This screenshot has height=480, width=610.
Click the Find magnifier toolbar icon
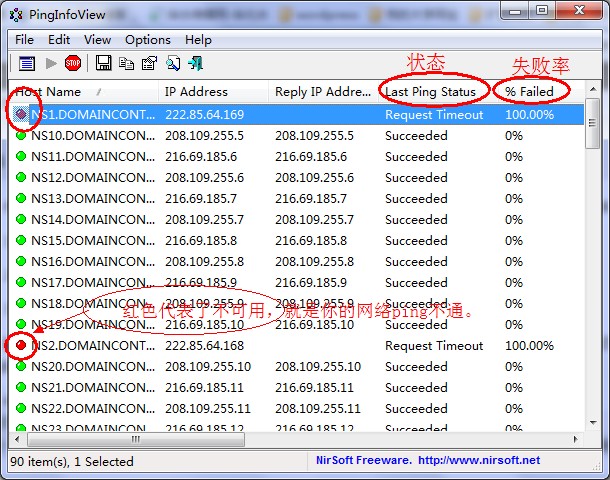click(172, 64)
